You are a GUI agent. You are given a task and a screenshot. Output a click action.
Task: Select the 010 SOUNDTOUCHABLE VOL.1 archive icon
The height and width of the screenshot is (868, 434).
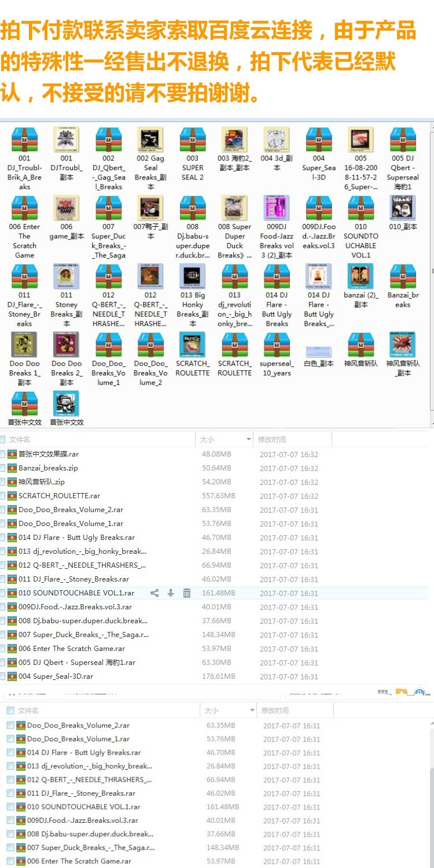[x=361, y=208]
